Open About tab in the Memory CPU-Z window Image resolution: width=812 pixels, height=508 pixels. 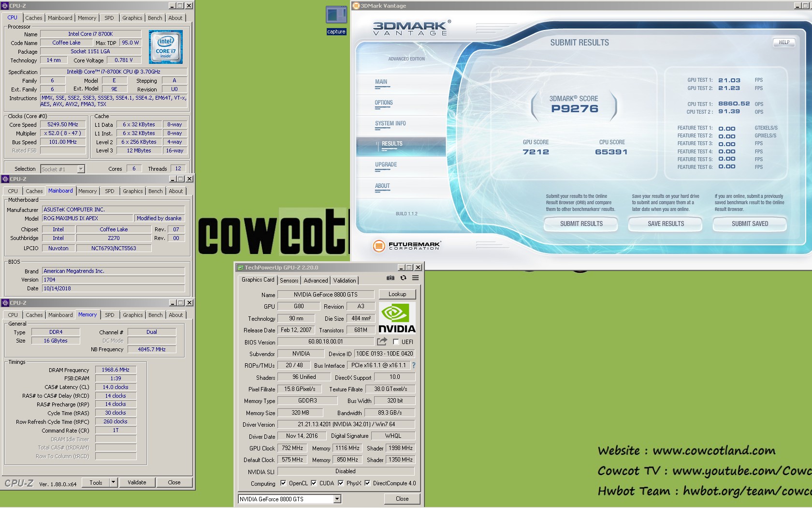pyautogui.click(x=176, y=315)
